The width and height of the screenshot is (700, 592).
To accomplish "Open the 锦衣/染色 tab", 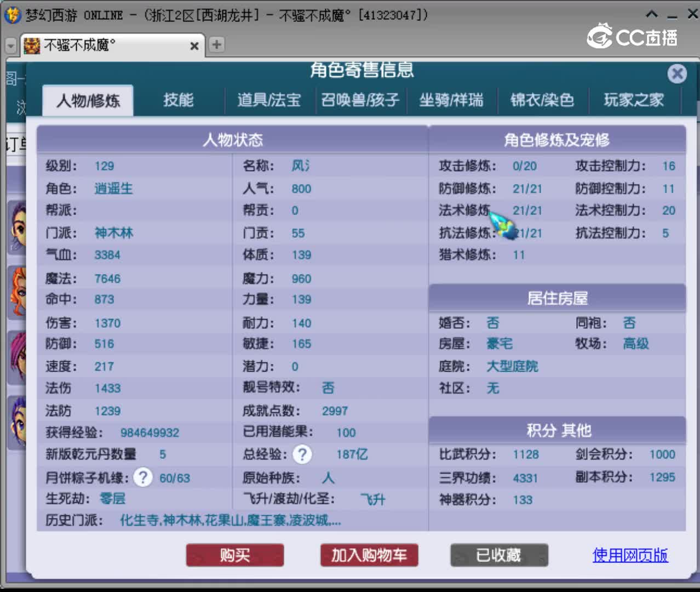I will [542, 100].
